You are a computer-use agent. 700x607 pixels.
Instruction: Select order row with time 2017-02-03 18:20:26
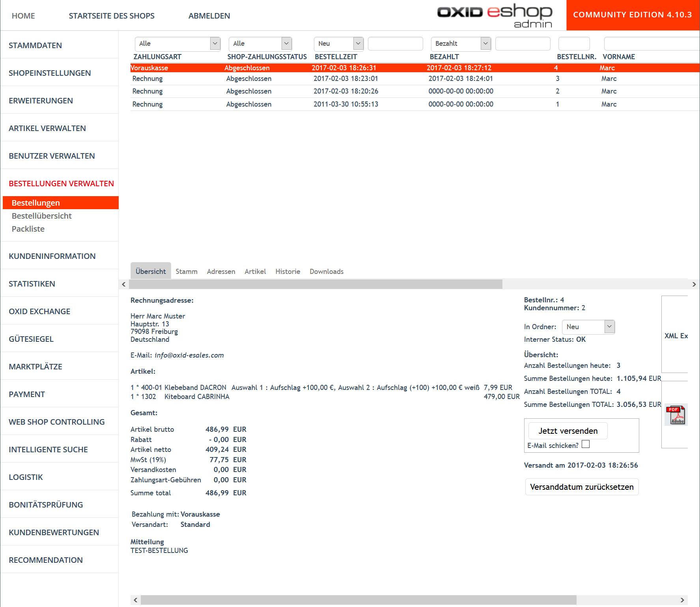pos(415,91)
